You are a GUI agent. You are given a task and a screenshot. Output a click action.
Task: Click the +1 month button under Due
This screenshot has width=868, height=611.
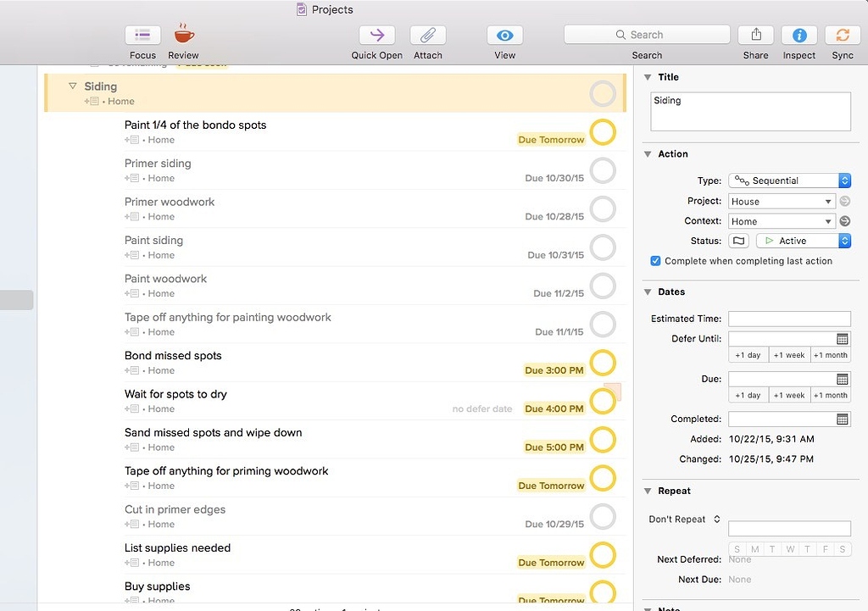click(830, 395)
